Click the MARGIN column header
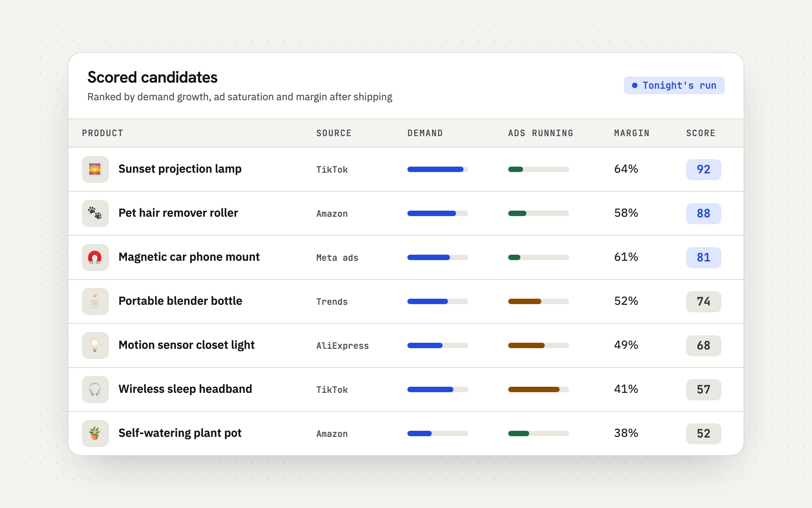 pos(632,133)
